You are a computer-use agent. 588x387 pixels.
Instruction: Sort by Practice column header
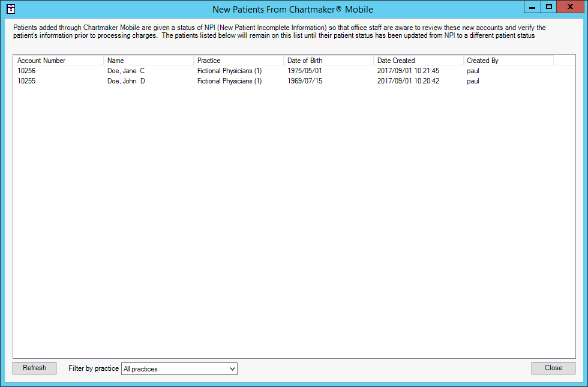(239, 61)
